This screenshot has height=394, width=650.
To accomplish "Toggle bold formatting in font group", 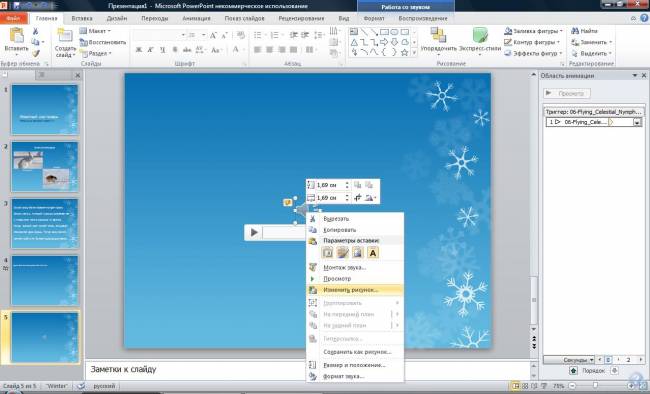I will pos(139,50).
